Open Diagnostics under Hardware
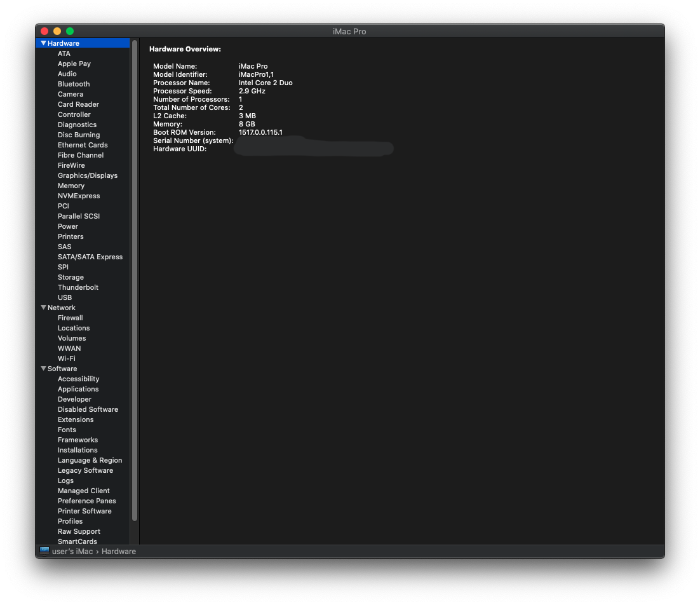 point(77,125)
